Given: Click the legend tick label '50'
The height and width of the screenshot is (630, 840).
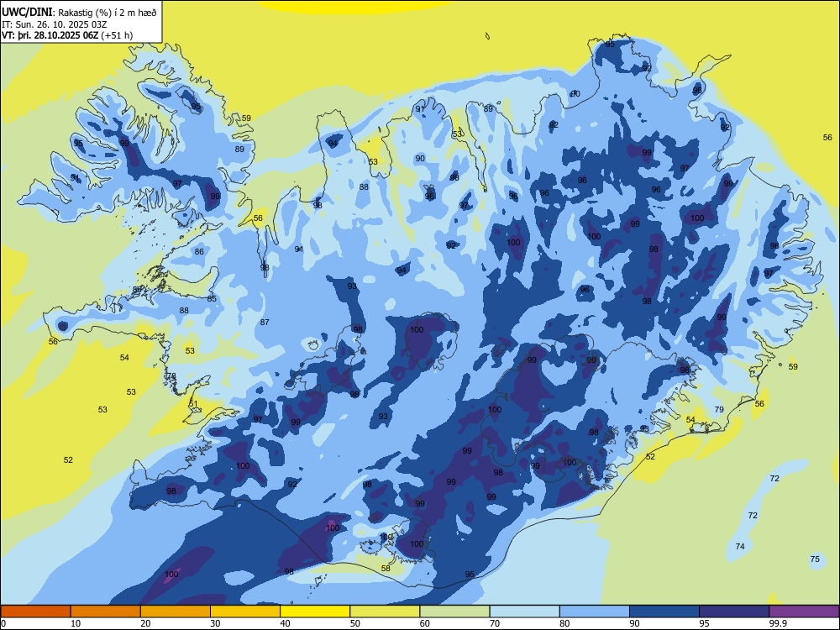Looking at the screenshot, I should (355, 623).
